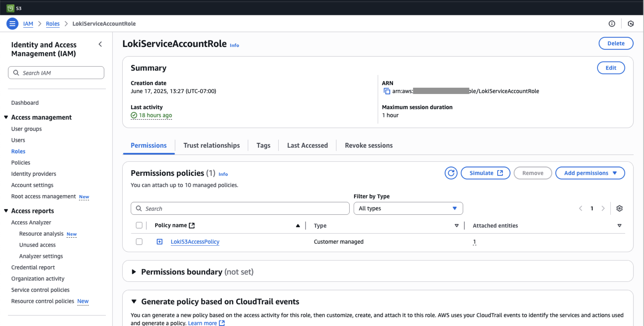Open Access Analyzer nav item
This screenshot has height=326, width=644.
[x=31, y=222]
